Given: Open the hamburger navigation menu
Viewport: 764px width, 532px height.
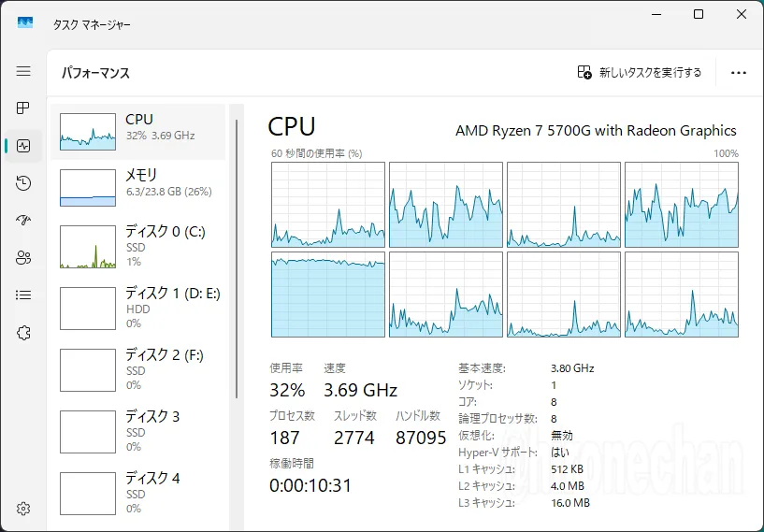Looking at the screenshot, I should [x=23, y=71].
